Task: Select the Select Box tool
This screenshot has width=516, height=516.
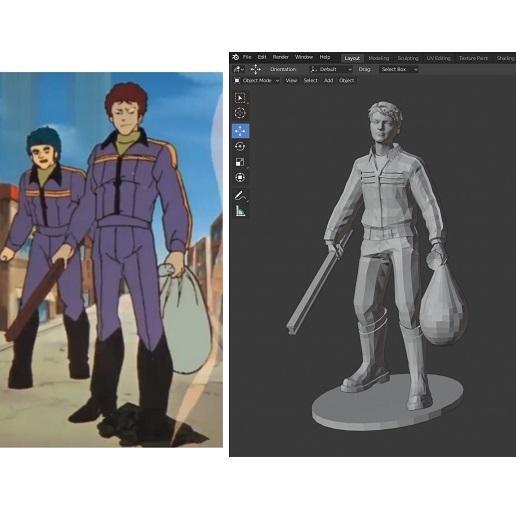Action: pyautogui.click(x=240, y=98)
